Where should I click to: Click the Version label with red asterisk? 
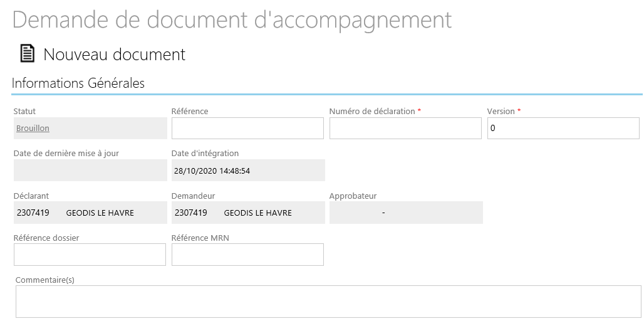click(504, 112)
